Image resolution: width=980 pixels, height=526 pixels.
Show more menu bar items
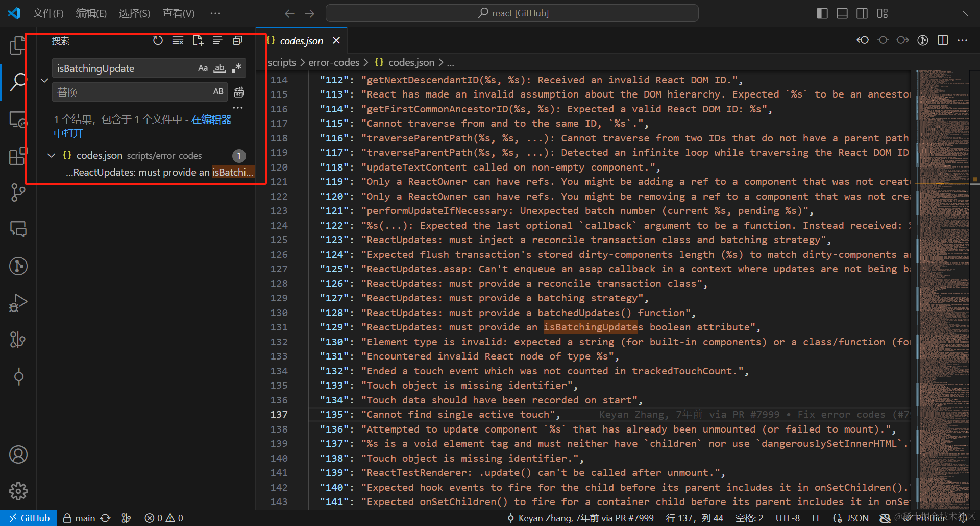[215, 13]
